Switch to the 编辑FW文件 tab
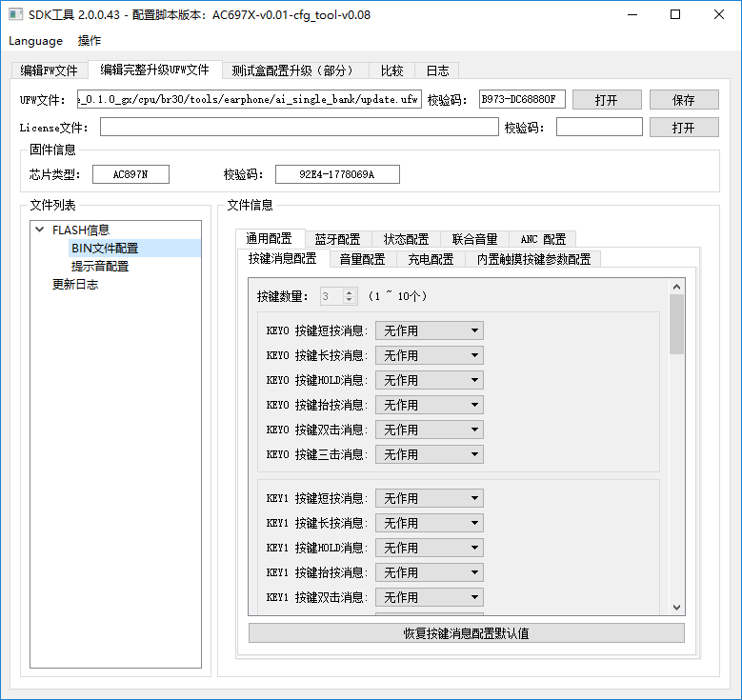This screenshot has width=742, height=700. pyautogui.click(x=50, y=70)
